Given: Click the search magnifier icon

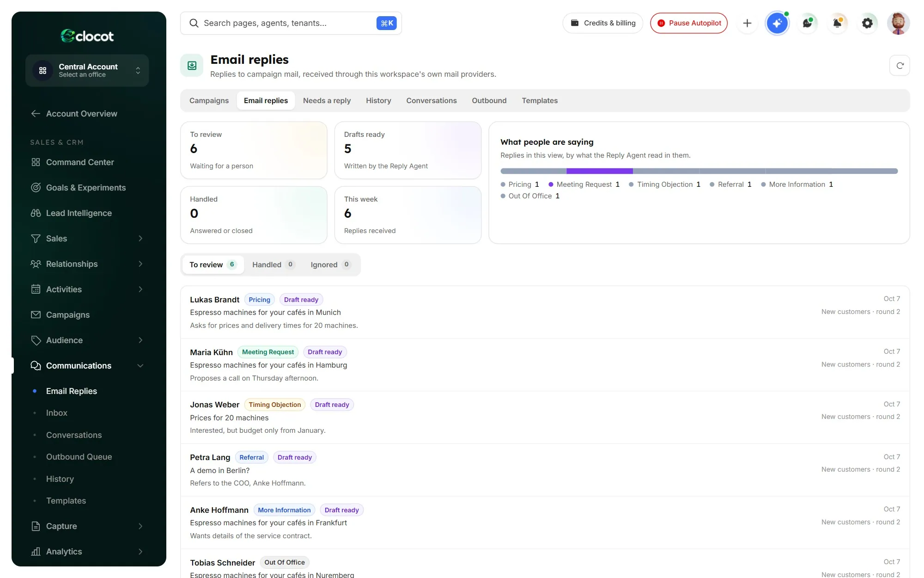Looking at the screenshot, I should point(194,23).
